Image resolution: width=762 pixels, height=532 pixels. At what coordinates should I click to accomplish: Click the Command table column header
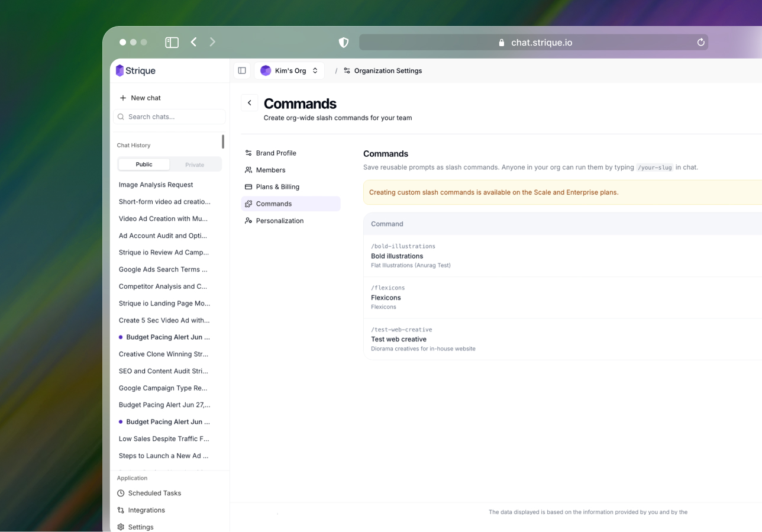[x=387, y=224]
